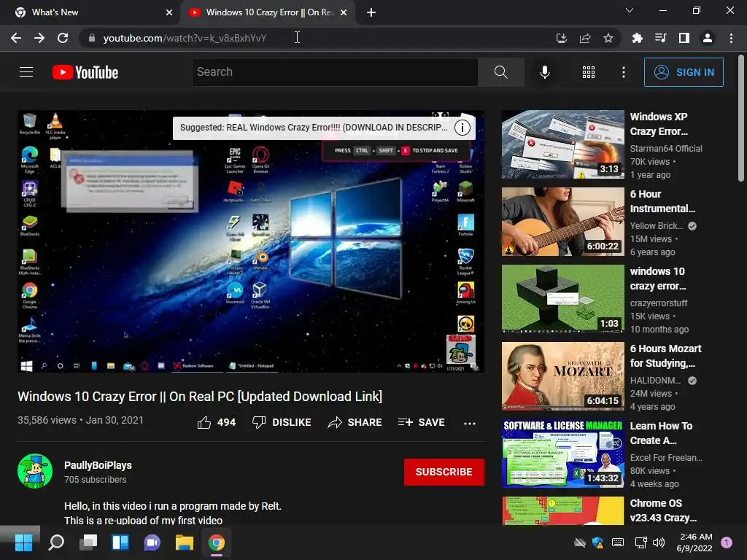Open Windows XP Crazy Error thumbnail

pyautogui.click(x=562, y=144)
